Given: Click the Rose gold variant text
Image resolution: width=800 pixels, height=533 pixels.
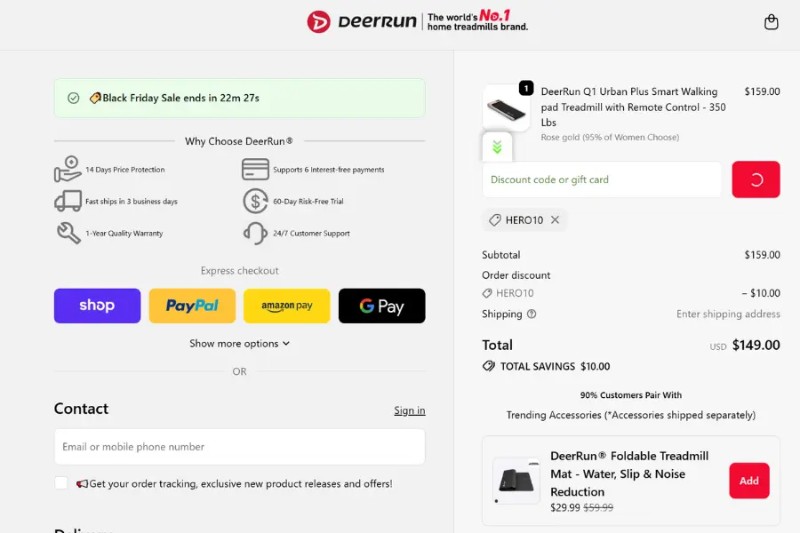Looking at the screenshot, I should 610,137.
